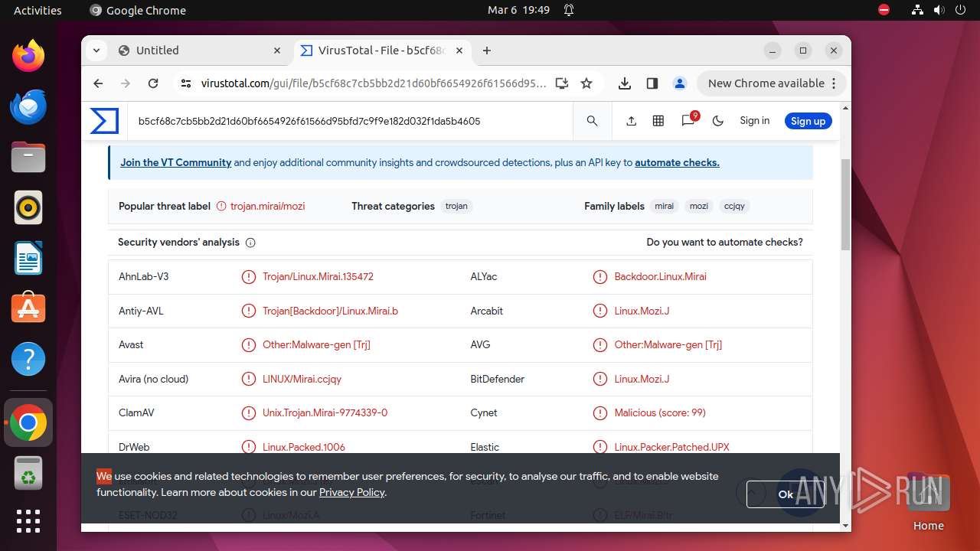Accept cookies with Ok button

(785, 494)
